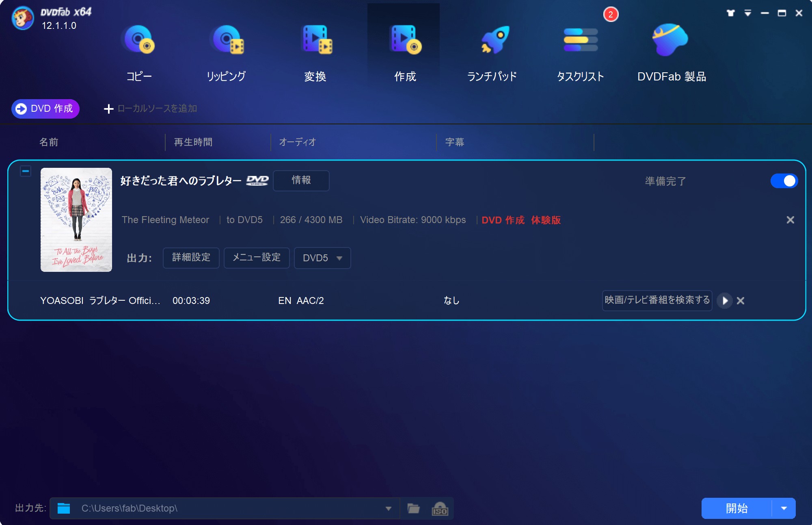Click the 266 / 4300 MB size text
Viewport: 812px width, 525px height.
pyautogui.click(x=311, y=220)
